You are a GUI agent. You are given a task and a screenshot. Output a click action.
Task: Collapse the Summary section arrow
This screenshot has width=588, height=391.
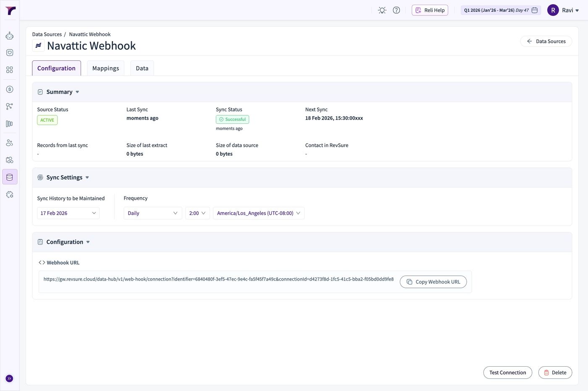(x=77, y=92)
